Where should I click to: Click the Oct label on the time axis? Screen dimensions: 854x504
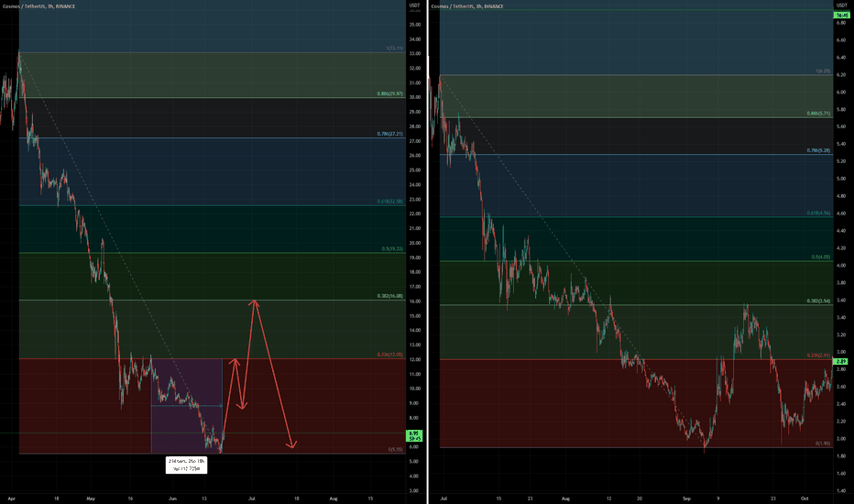pos(805,499)
